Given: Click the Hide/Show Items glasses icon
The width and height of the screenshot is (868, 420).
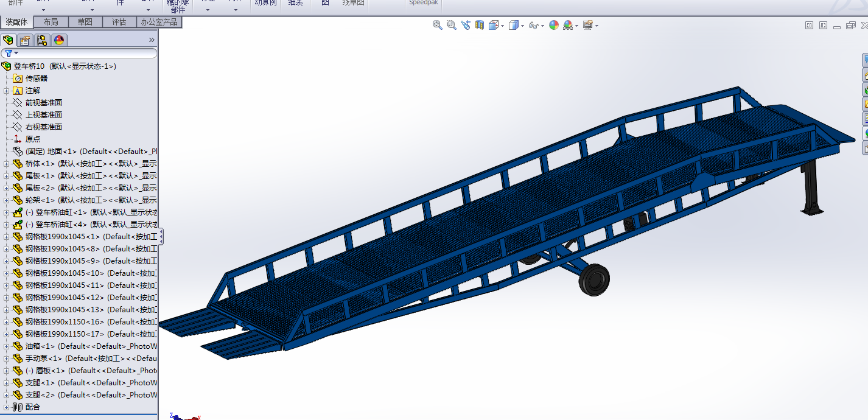Looking at the screenshot, I should point(534,25).
